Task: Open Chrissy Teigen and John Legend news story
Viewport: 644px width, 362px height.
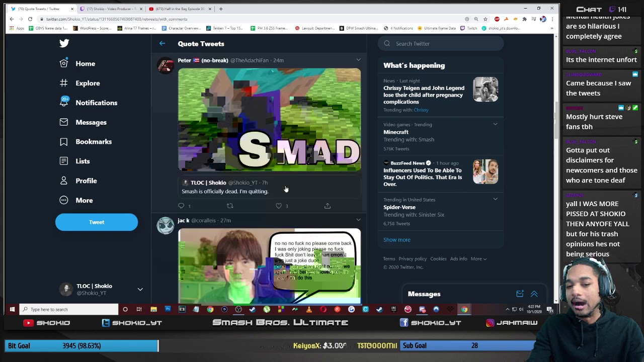Action: coord(441,95)
